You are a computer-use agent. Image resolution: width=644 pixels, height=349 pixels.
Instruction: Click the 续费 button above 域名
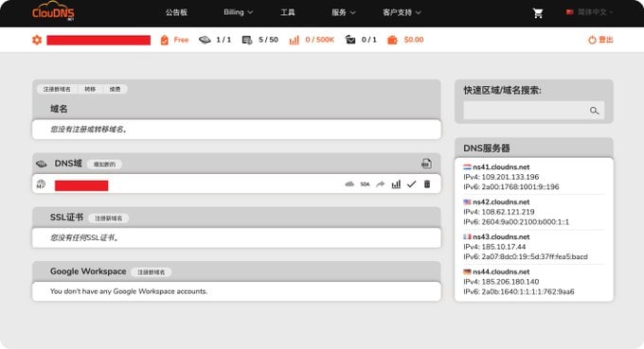115,89
